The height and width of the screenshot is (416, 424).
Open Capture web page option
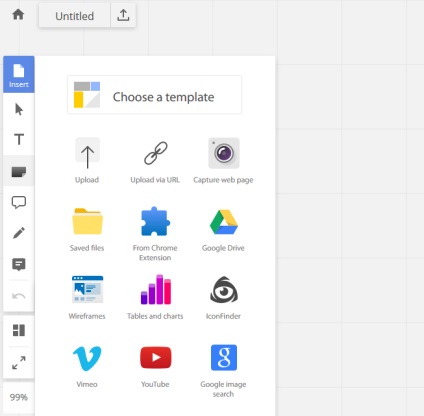point(223,161)
